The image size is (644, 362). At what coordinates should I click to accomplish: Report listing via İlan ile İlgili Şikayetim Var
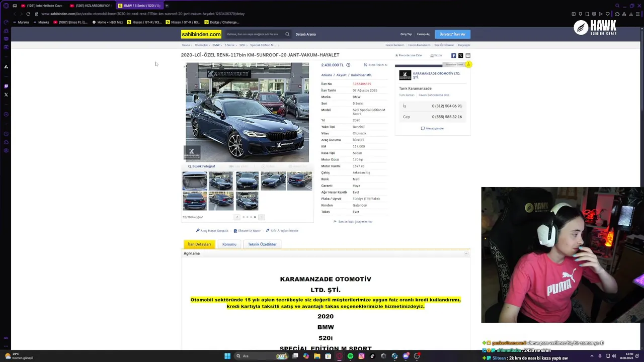click(353, 222)
